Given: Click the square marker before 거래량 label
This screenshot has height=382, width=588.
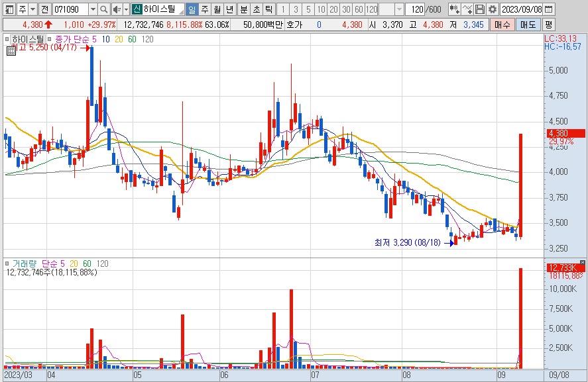Looking at the screenshot, I should [7, 263].
